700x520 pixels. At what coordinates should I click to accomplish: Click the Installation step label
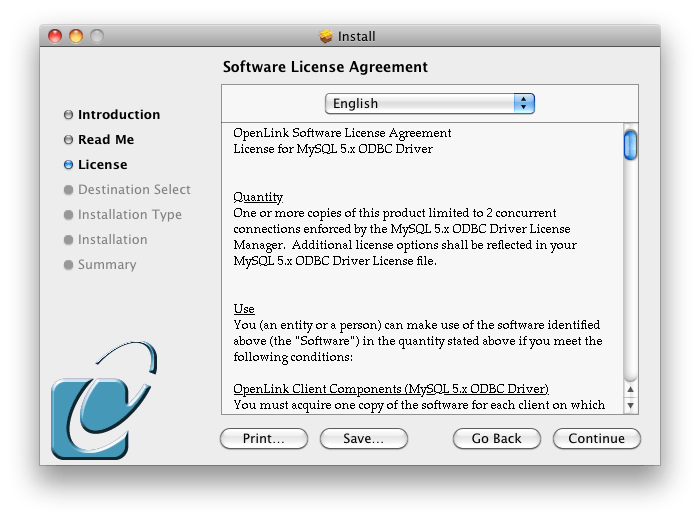tap(112, 240)
